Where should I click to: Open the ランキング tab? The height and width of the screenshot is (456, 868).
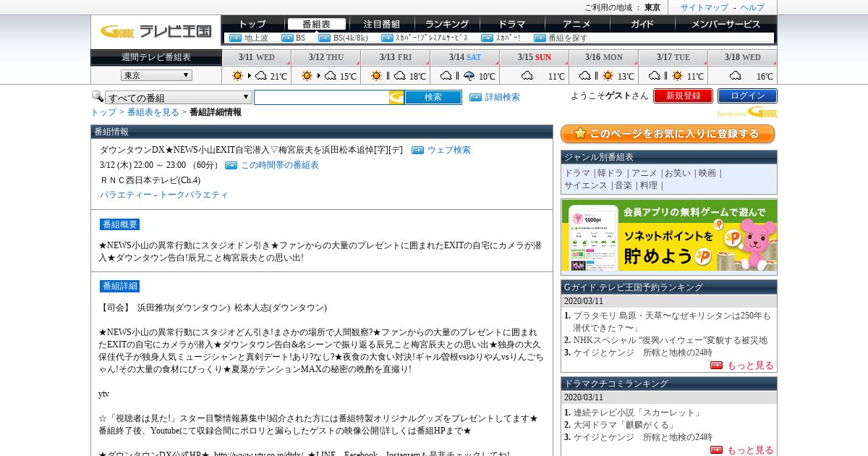click(447, 24)
